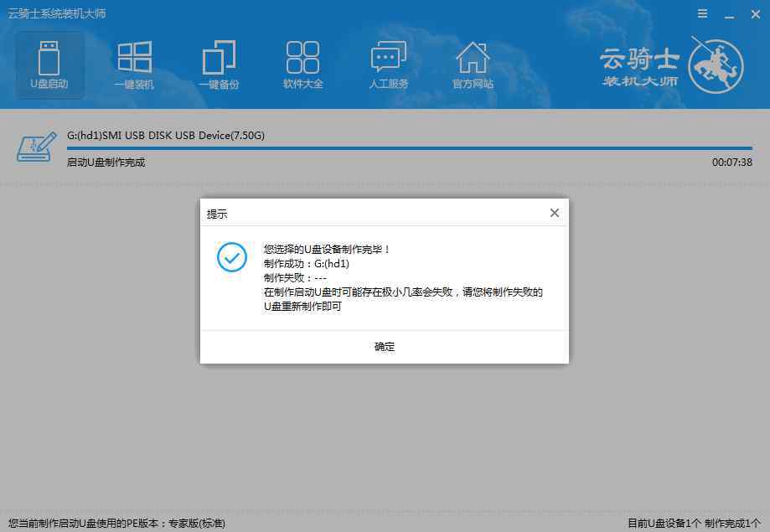The image size is (770, 532).
Task: Open the 一键装机 section
Action: [x=134, y=65]
